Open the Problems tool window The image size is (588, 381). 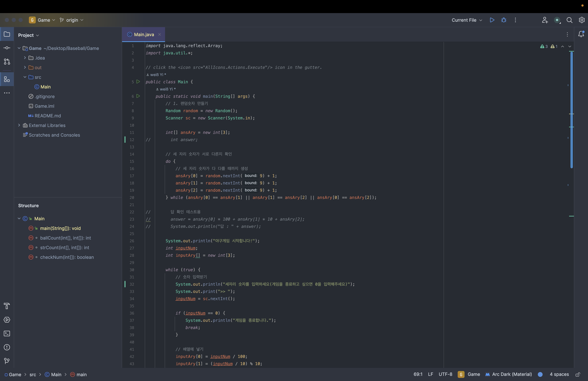click(7, 347)
